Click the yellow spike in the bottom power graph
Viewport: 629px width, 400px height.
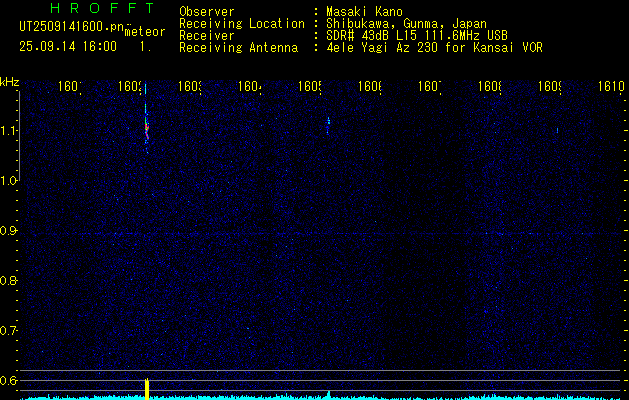coord(147,389)
